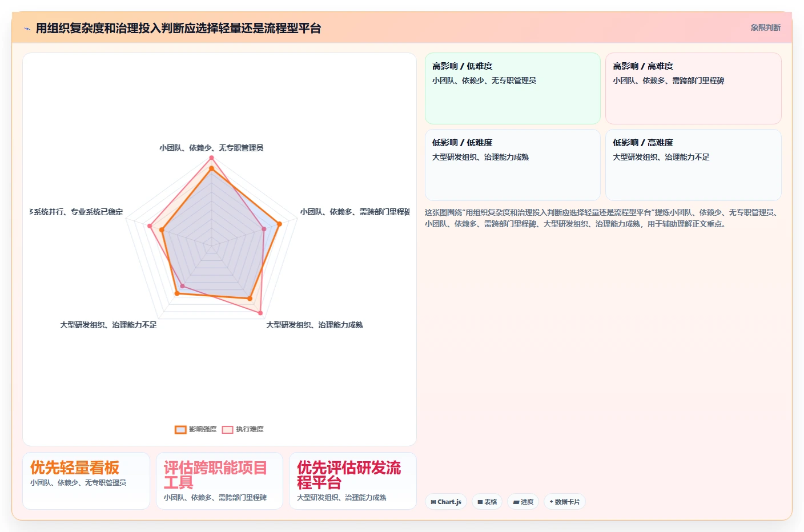
Task: Click the orange data point at lower left
Action: [x=177, y=293]
